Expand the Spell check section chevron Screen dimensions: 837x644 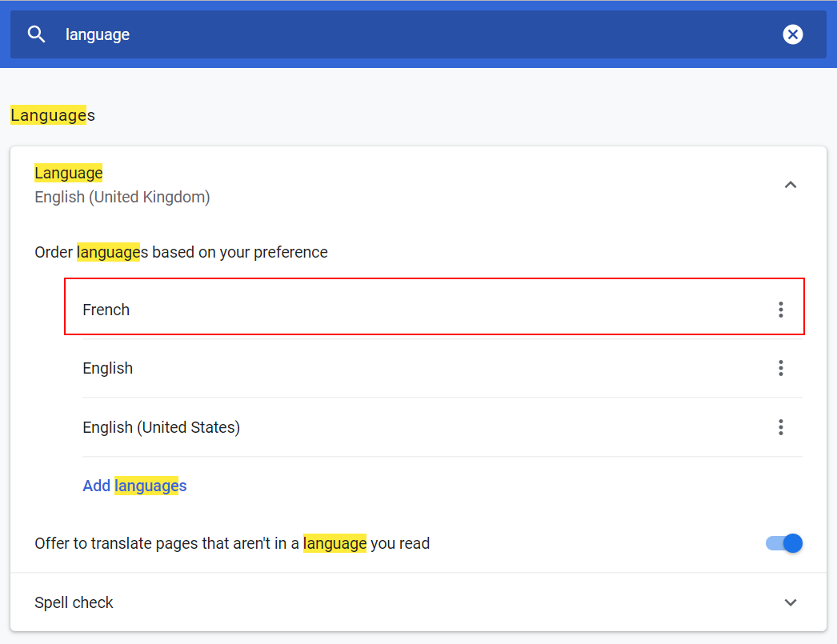click(x=791, y=602)
